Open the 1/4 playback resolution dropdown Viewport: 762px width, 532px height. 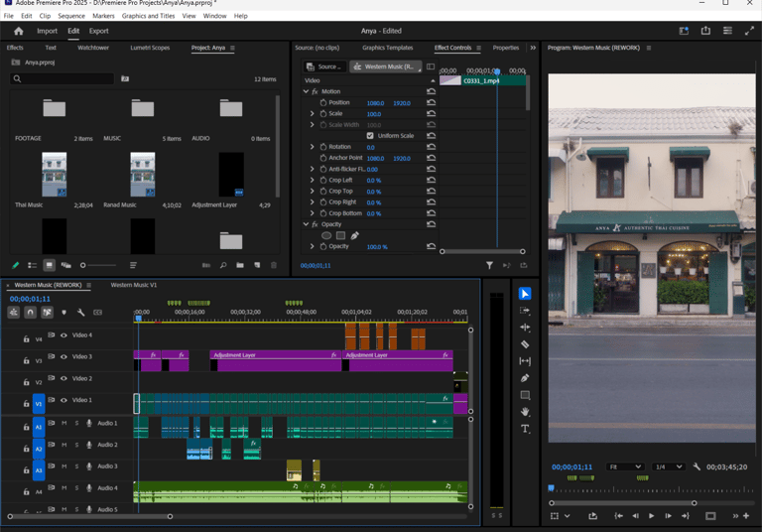coord(667,466)
